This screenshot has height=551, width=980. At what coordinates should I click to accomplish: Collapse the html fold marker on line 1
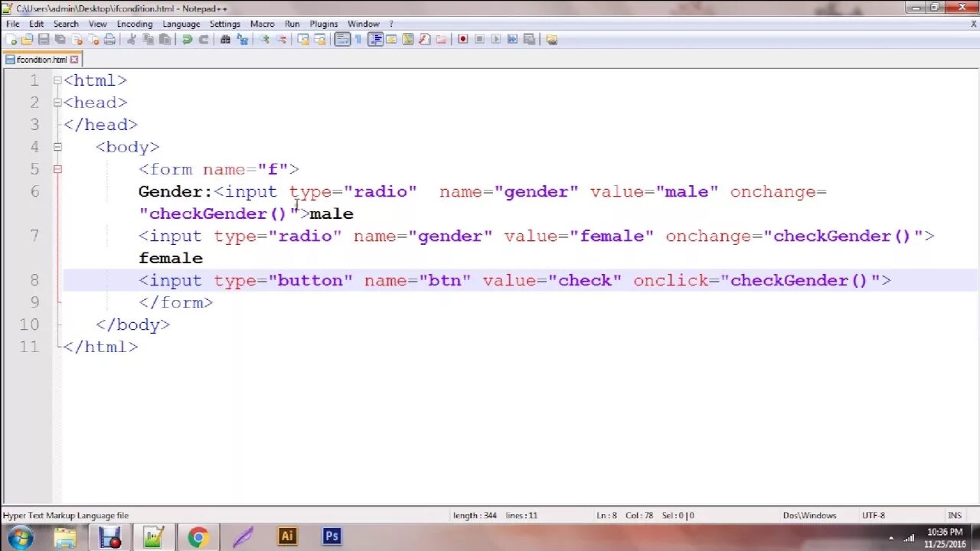pos(57,80)
